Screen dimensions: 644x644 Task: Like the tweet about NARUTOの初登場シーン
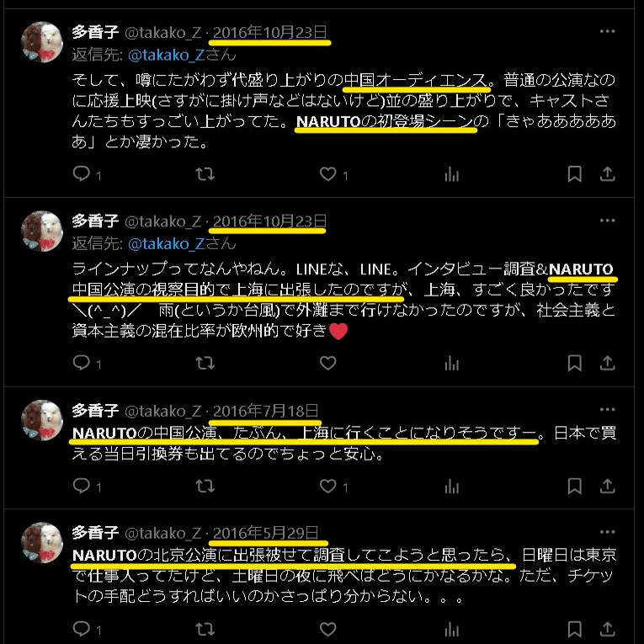(327, 173)
